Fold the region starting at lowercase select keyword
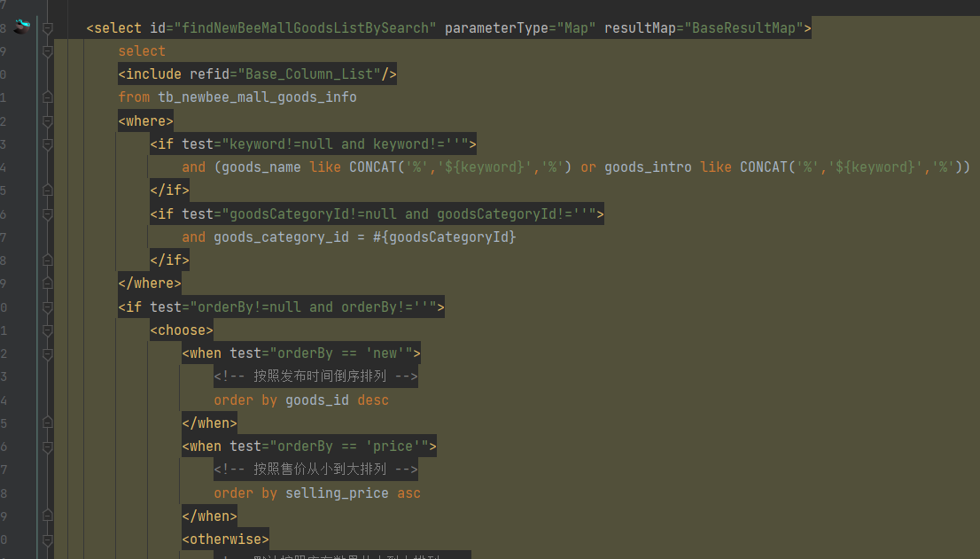 tap(48, 51)
